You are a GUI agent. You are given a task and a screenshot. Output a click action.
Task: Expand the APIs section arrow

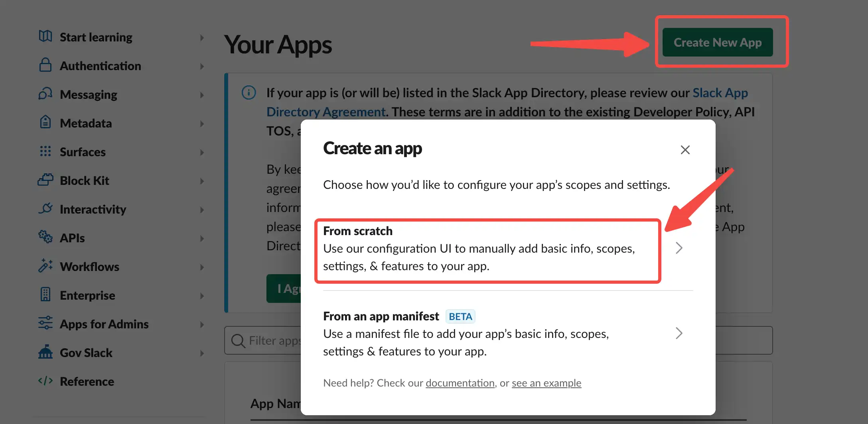[202, 238]
